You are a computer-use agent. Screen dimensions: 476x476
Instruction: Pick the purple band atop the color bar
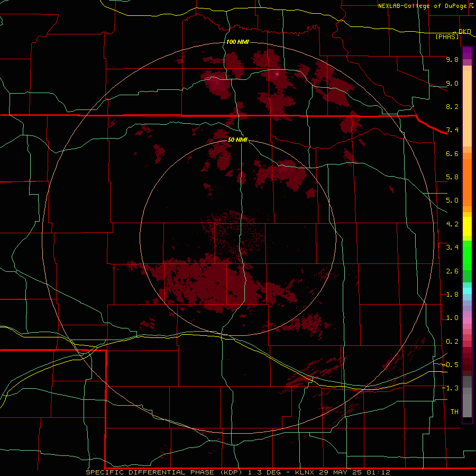(467, 53)
